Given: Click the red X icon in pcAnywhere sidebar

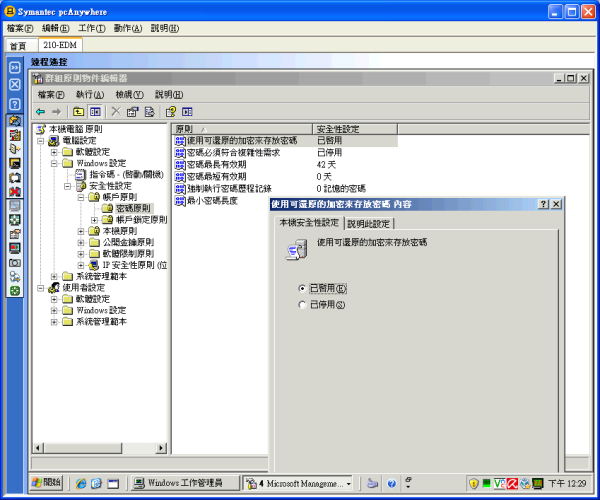Looking at the screenshot, I should pyautogui.click(x=15, y=190).
